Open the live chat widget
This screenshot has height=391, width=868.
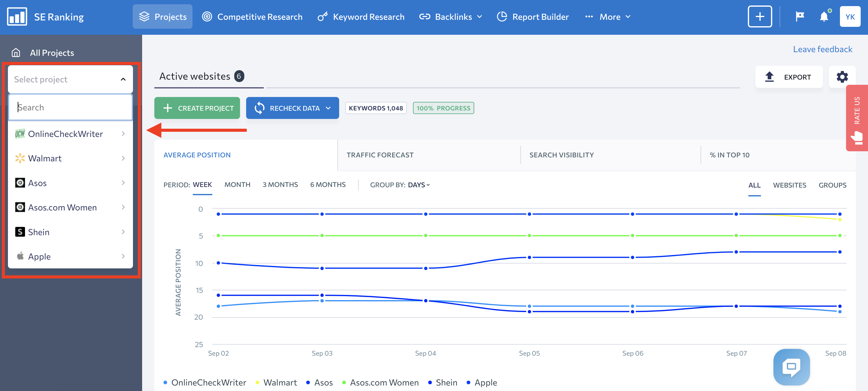791,367
